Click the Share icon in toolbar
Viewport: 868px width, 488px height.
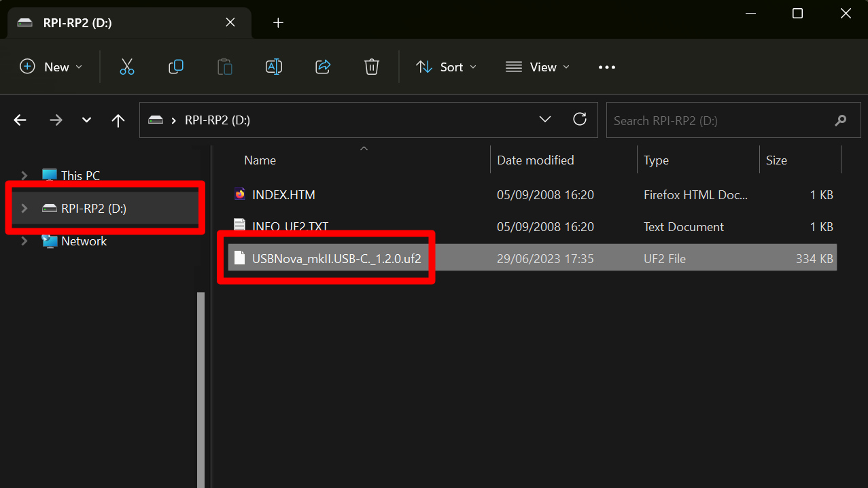coord(323,67)
